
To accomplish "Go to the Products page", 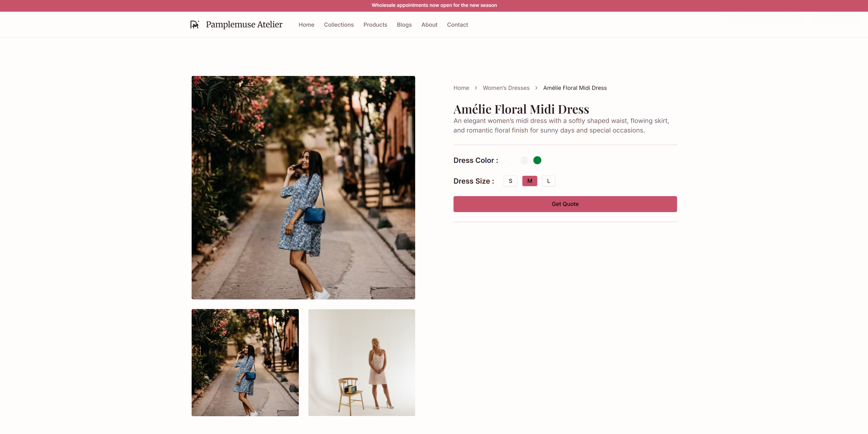I will tap(375, 25).
